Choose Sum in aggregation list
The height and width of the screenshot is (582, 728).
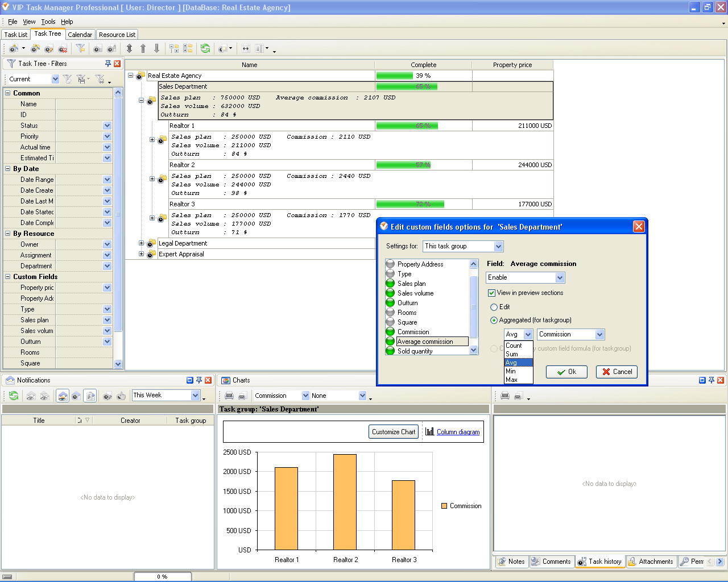click(518, 354)
